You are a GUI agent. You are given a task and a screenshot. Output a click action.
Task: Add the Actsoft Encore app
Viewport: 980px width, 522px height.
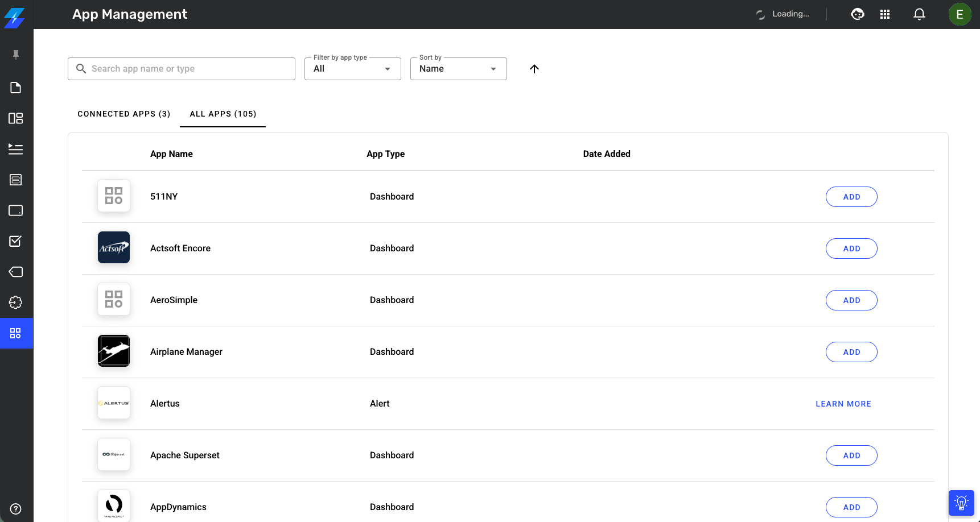[x=851, y=248]
